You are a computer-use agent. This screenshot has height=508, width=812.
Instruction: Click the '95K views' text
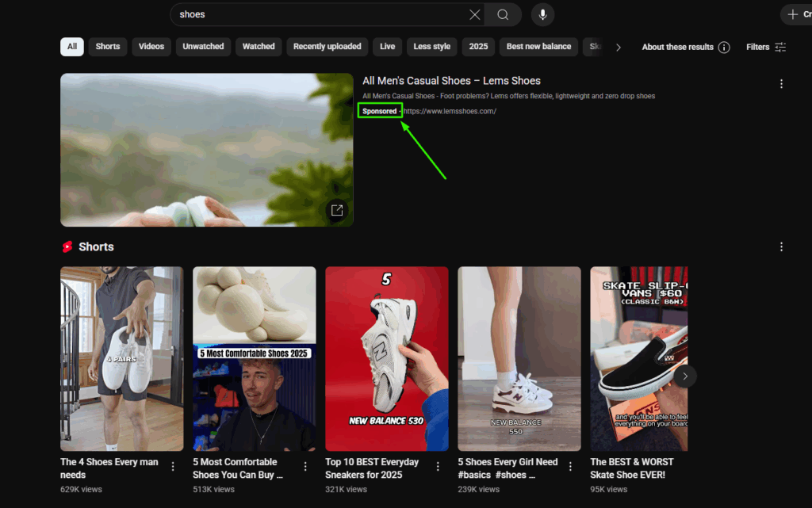pos(608,490)
